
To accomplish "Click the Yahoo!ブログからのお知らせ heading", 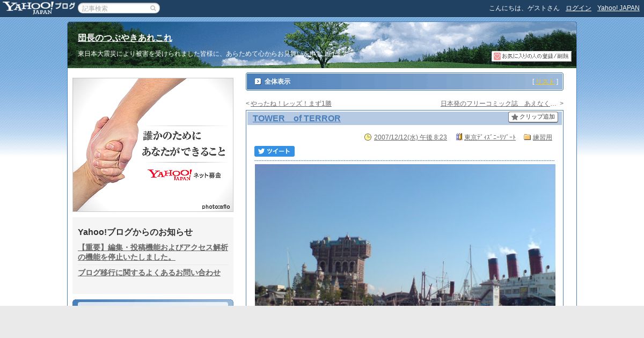I will (135, 232).
